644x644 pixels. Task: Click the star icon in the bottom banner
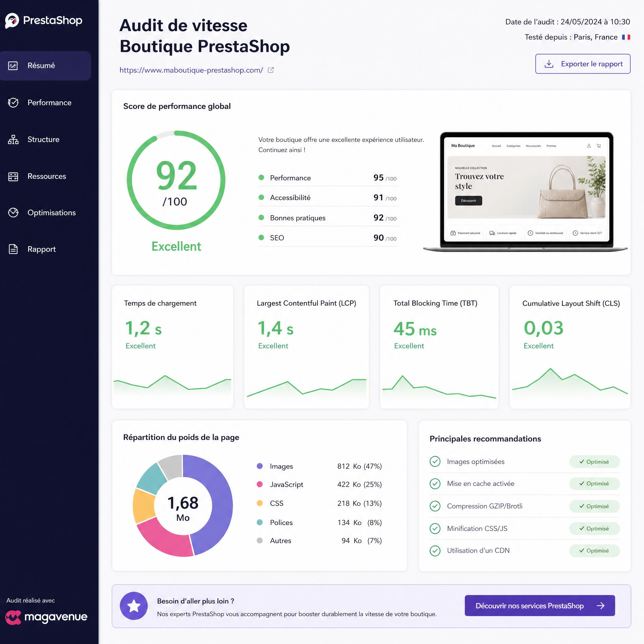pos(134,606)
